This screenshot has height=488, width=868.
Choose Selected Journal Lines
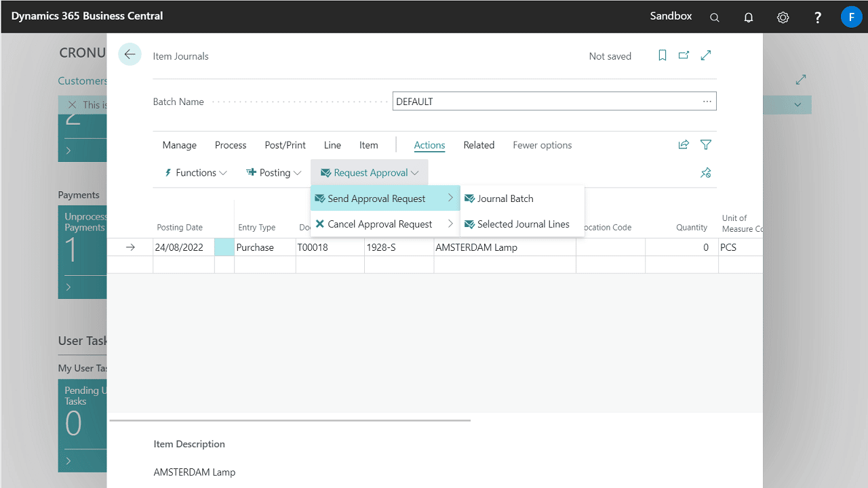[522, 224]
